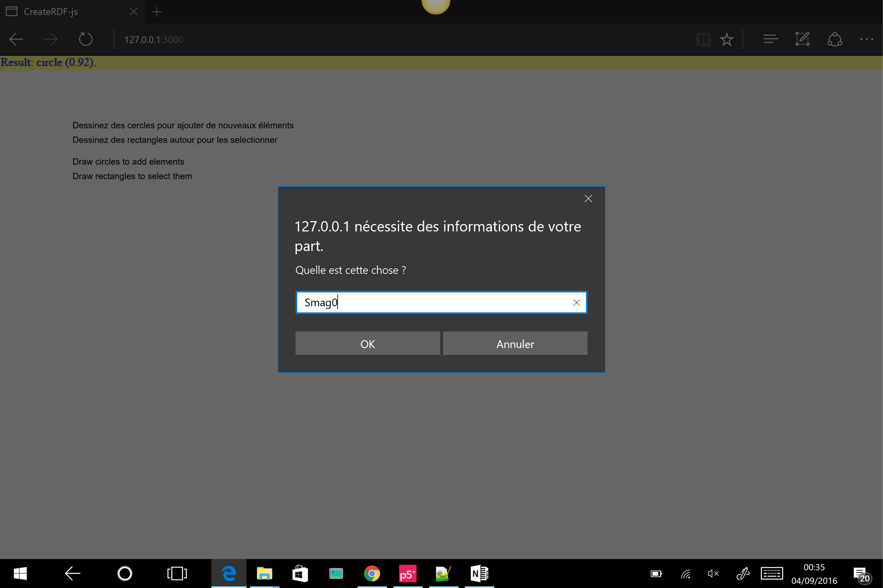Open the More actions ellipsis menu
The height and width of the screenshot is (588, 883).
[x=866, y=39]
